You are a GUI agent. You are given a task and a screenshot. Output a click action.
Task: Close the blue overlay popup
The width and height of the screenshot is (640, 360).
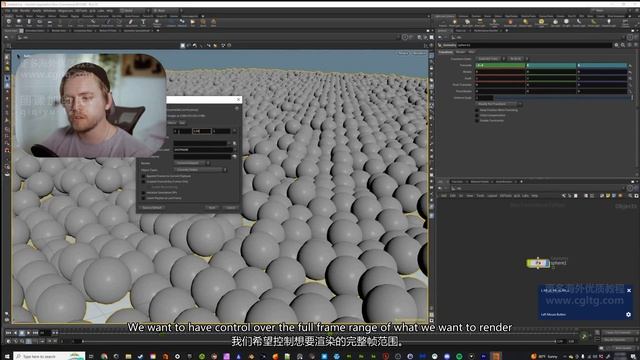point(629,290)
